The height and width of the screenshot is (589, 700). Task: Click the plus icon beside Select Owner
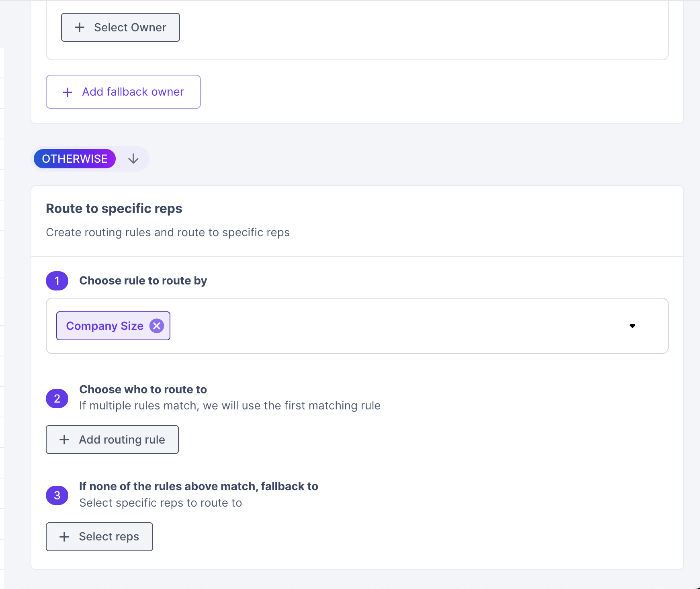(80, 27)
